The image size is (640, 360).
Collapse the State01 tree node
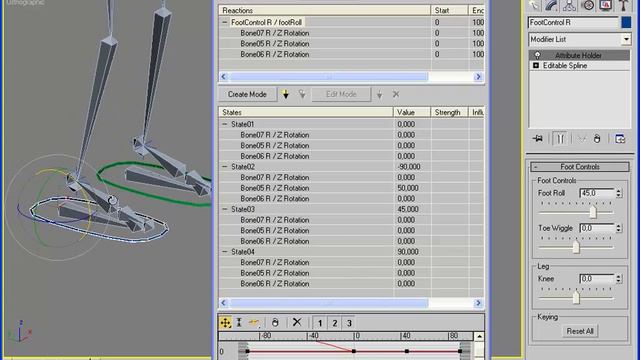(224, 124)
